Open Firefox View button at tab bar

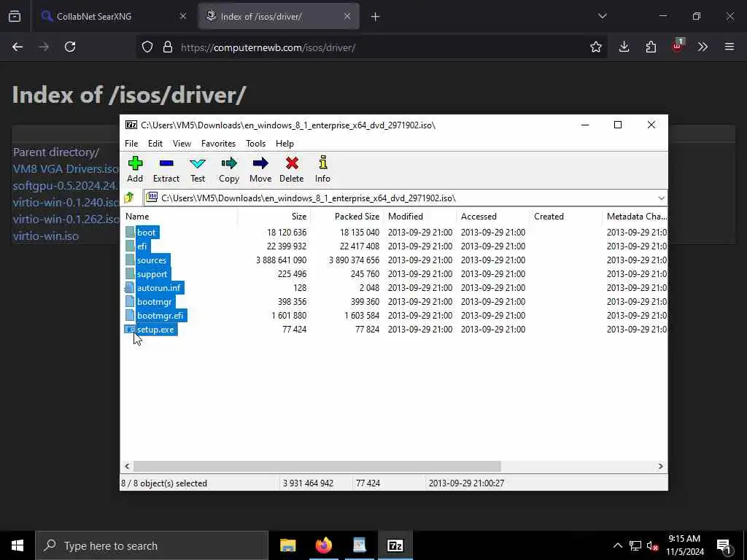15,16
